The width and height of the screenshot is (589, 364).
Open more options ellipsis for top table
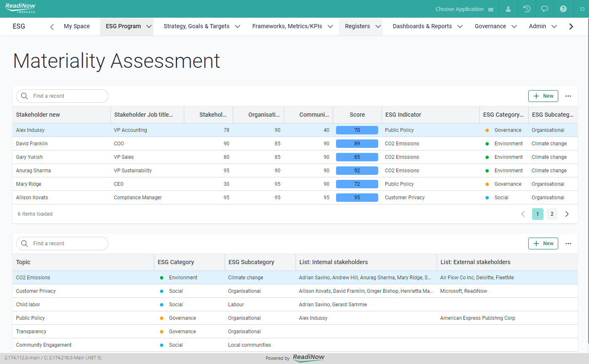(568, 96)
